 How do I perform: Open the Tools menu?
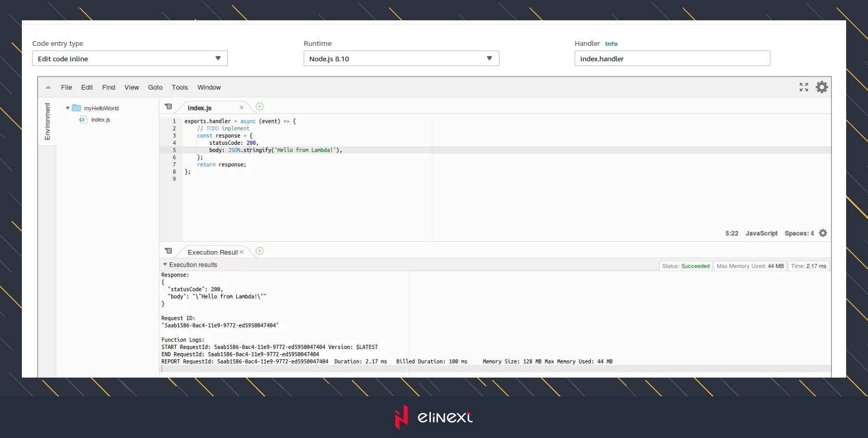pos(180,87)
